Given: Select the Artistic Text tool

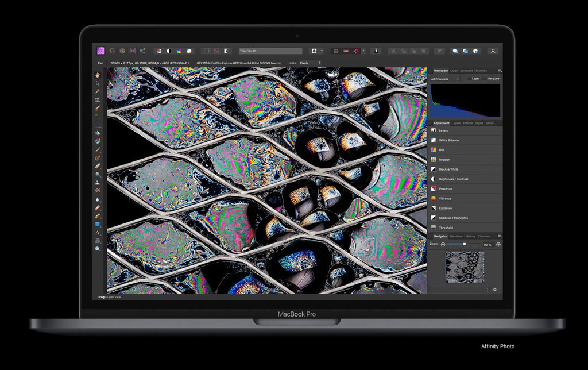Looking at the screenshot, I should pos(98,233).
